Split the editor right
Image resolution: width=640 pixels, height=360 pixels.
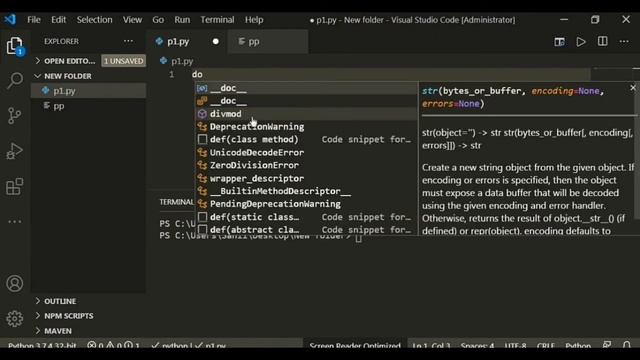point(602,41)
